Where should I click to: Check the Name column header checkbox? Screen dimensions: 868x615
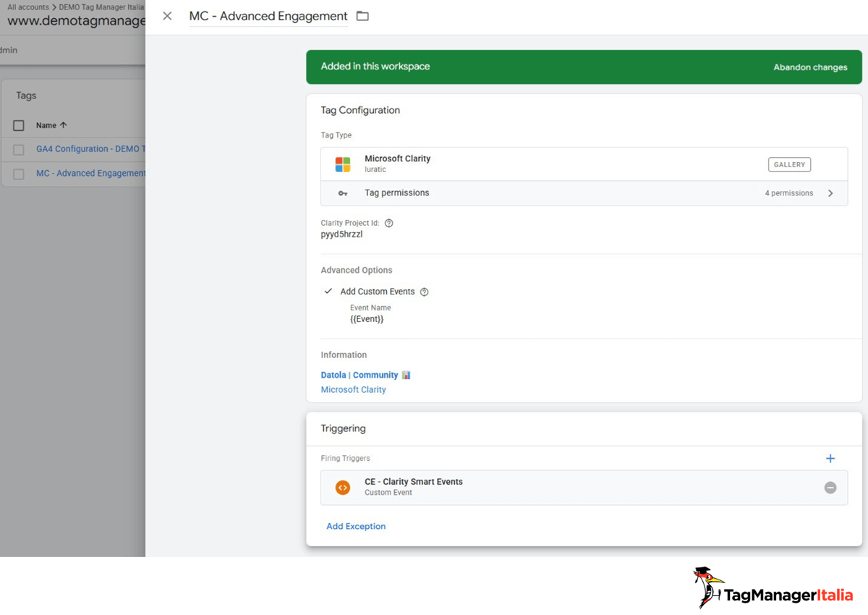pyautogui.click(x=18, y=124)
